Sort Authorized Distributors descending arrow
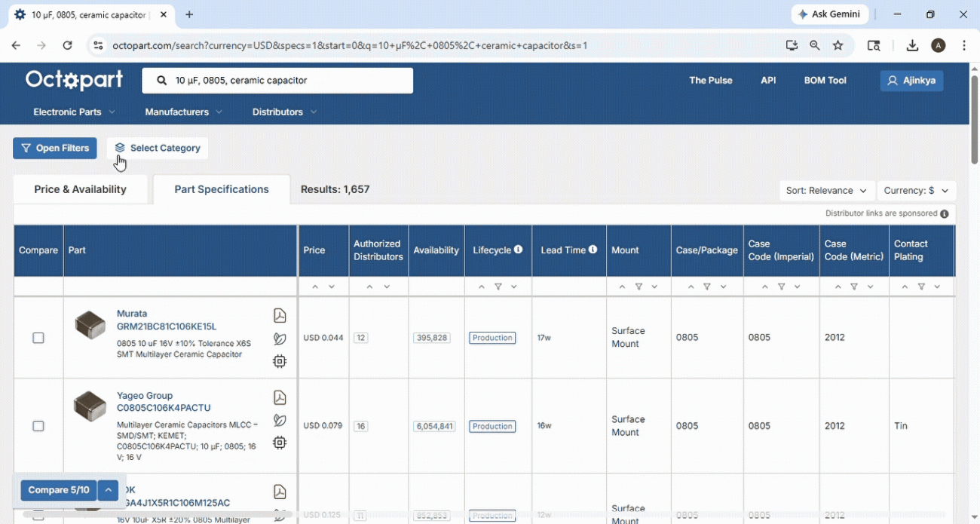This screenshot has width=980, height=524. (x=387, y=287)
